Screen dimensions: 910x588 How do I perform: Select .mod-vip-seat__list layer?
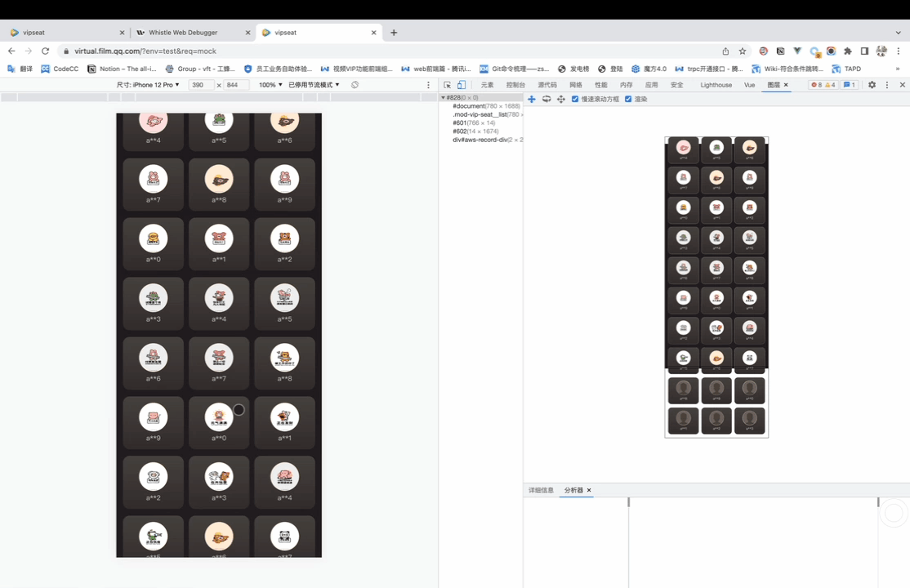[488, 114]
